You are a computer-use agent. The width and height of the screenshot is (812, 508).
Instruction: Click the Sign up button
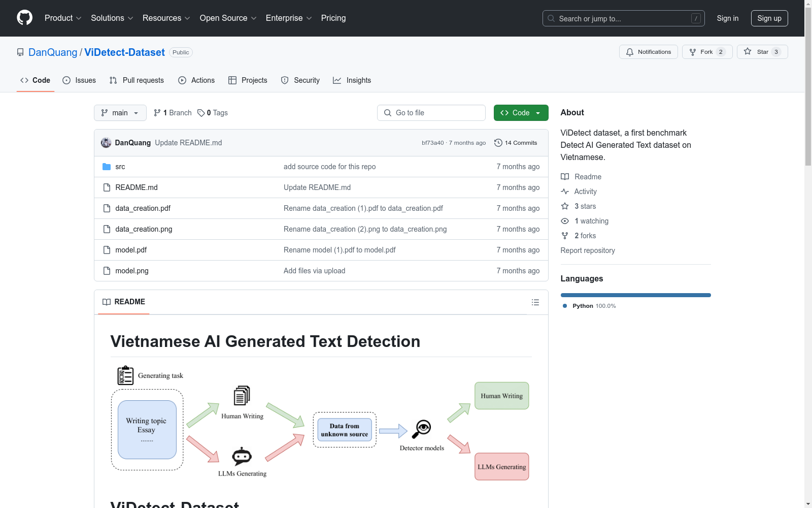point(769,18)
